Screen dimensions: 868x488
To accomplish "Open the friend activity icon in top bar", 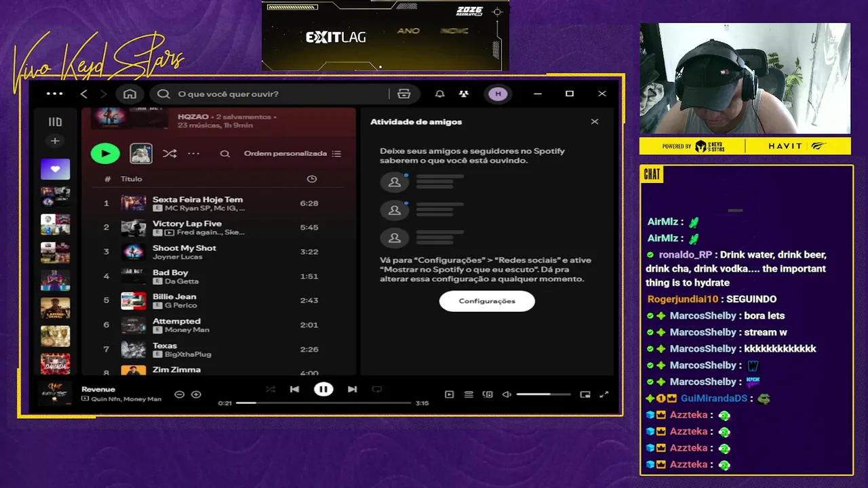I will coord(464,94).
